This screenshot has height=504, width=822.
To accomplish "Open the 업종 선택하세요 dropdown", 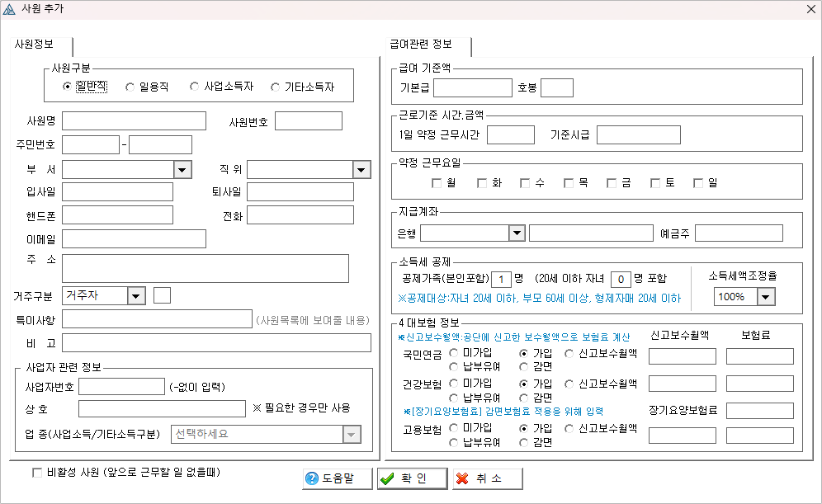I will pos(352,435).
